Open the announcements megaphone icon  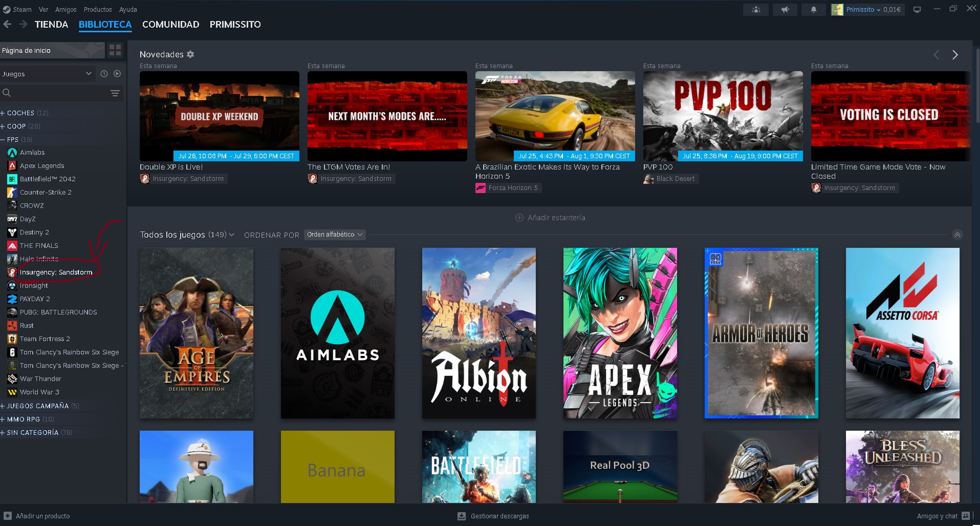[785, 9]
